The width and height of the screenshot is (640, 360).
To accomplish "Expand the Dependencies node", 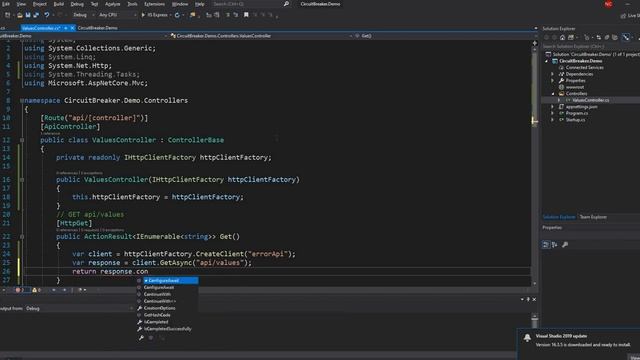I will pos(553,74).
